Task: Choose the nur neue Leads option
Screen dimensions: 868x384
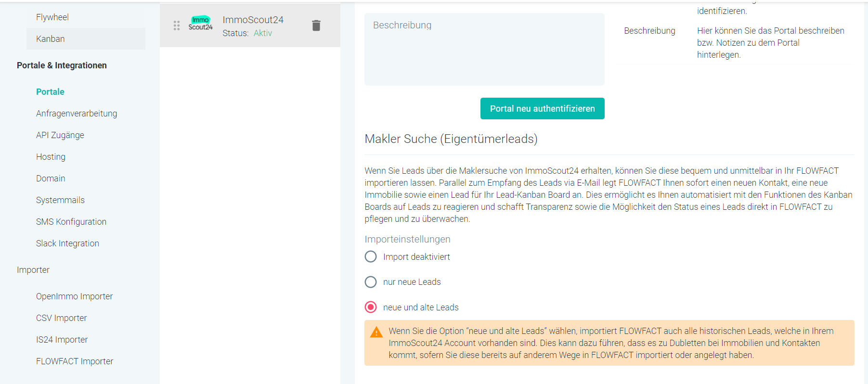Action: click(x=371, y=282)
